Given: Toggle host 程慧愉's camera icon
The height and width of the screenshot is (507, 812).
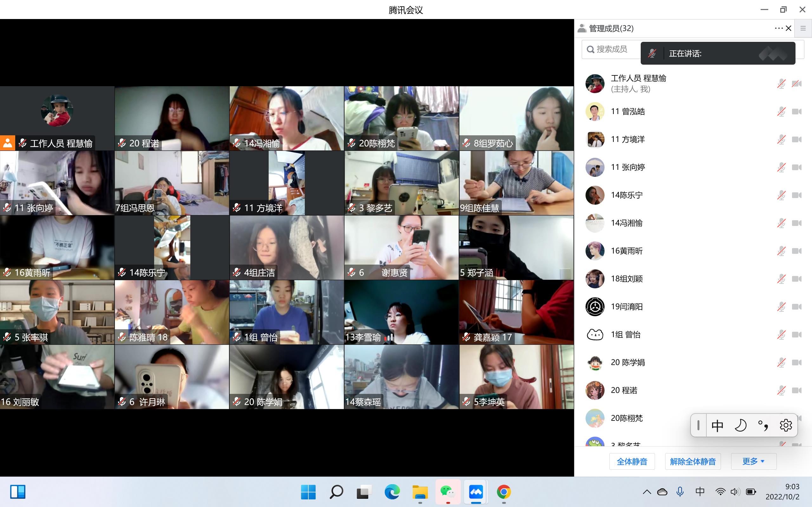Looking at the screenshot, I should pyautogui.click(x=796, y=84).
